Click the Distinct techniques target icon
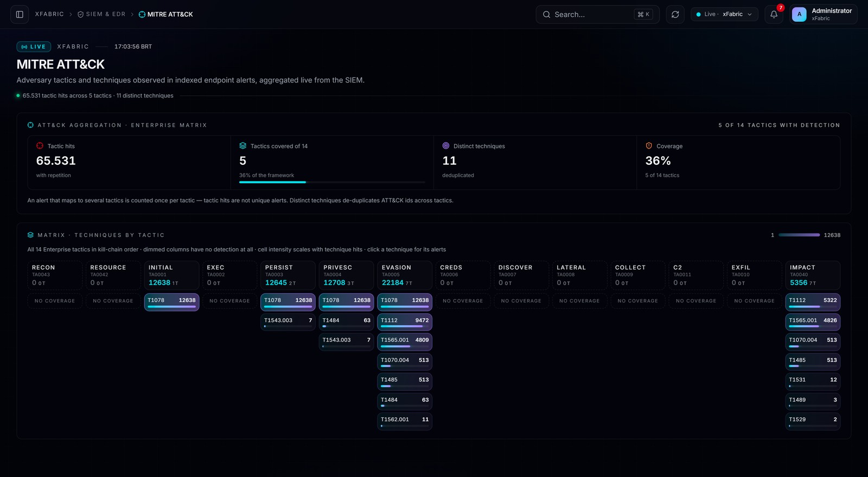Image resolution: width=868 pixels, height=477 pixels. [x=446, y=146]
